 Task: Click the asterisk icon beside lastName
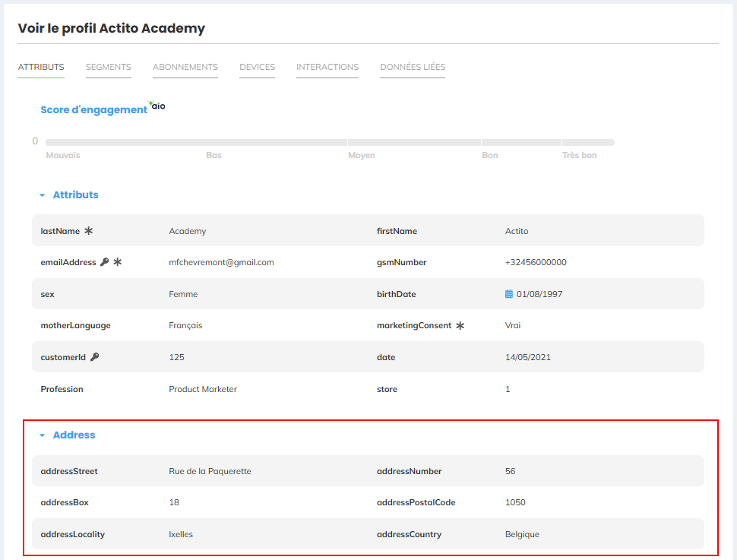tap(88, 230)
